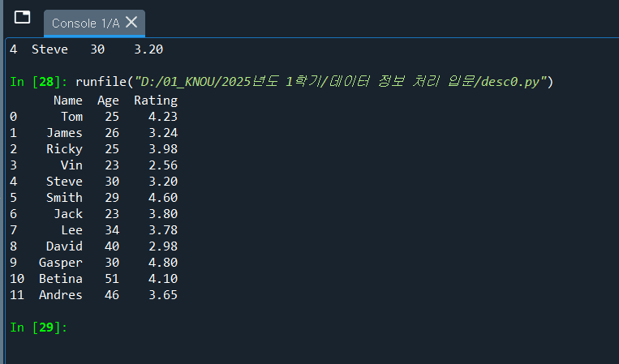The image size is (619, 364).
Task: Click age value 40 in David row
Action: pos(111,246)
